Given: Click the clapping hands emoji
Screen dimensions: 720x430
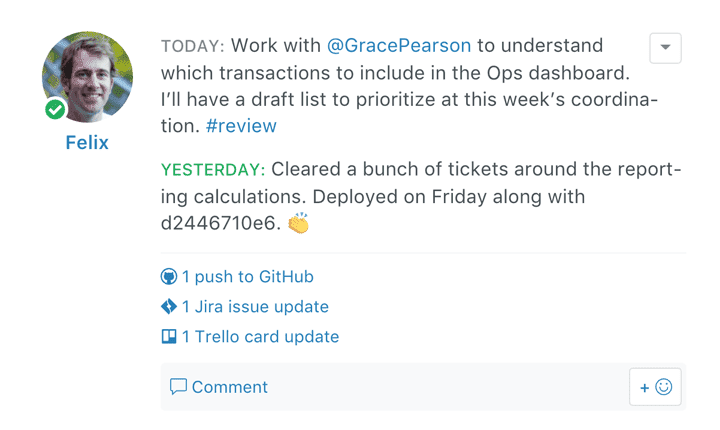Looking at the screenshot, I should tap(298, 224).
